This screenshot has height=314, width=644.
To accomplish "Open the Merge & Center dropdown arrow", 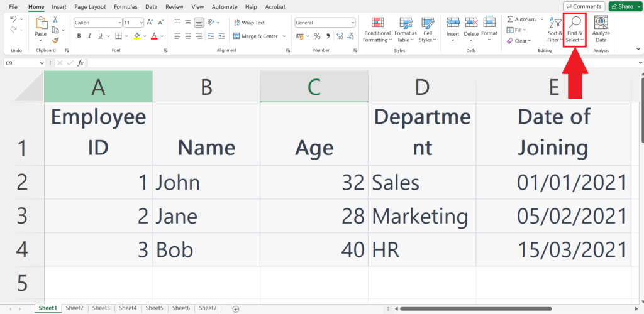I will [x=284, y=36].
